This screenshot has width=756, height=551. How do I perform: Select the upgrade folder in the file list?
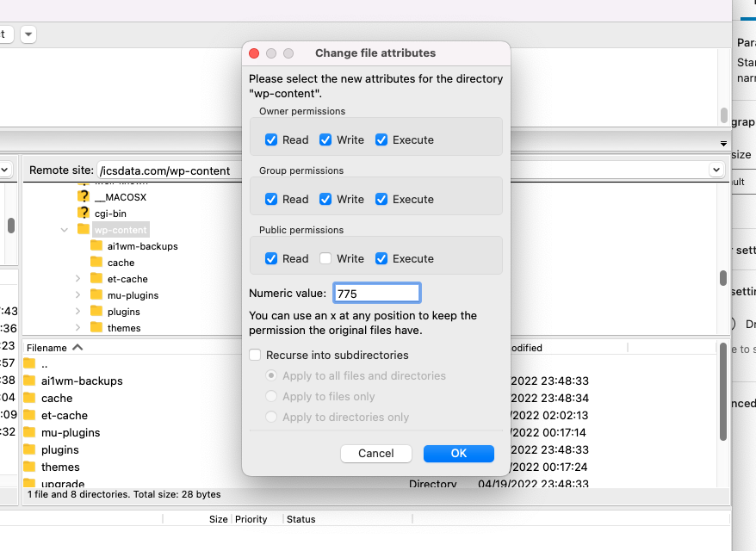pos(59,482)
